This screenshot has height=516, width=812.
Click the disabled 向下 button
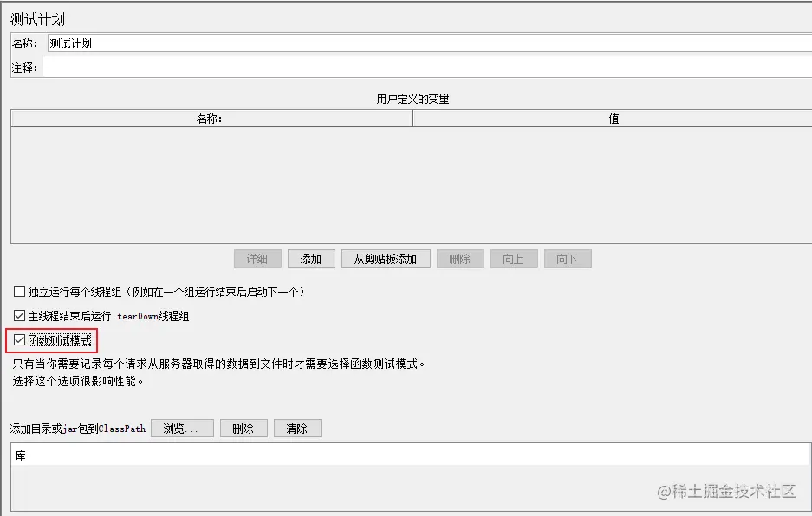coord(568,258)
